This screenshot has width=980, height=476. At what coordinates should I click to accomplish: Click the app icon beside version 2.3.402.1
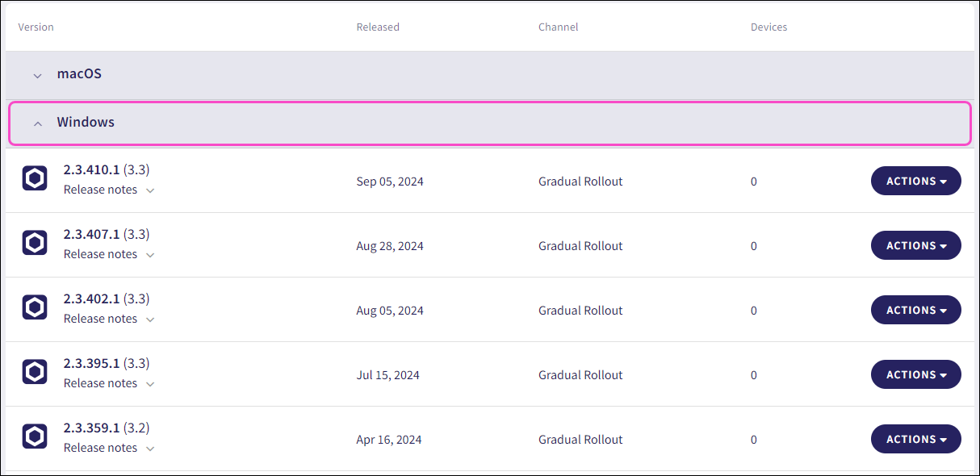[x=35, y=307]
